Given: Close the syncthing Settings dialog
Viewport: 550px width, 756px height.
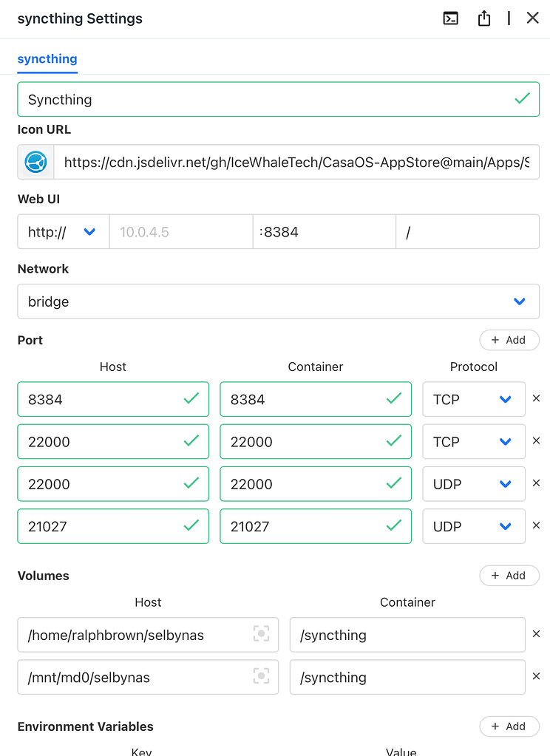Looking at the screenshot, I should (x=532, y=18).
